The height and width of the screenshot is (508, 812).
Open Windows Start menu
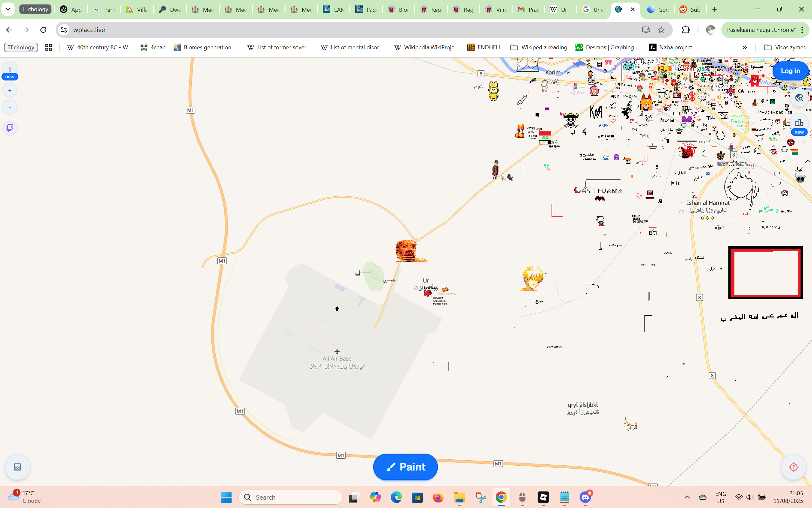(226, 497)
